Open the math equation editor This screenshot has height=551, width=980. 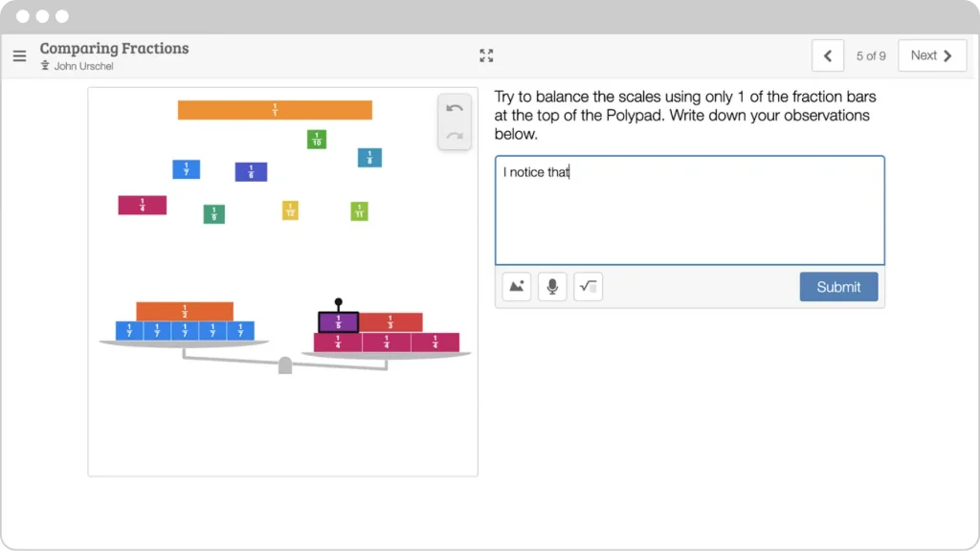588,286
